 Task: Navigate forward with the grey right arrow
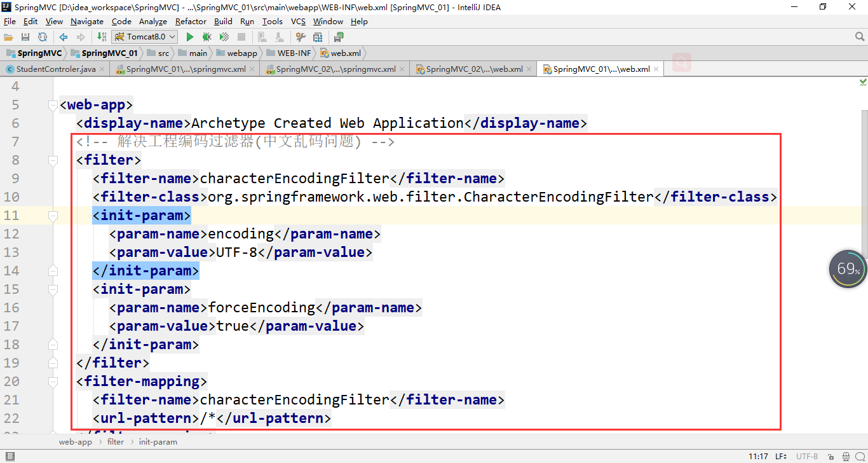[81, 37]
